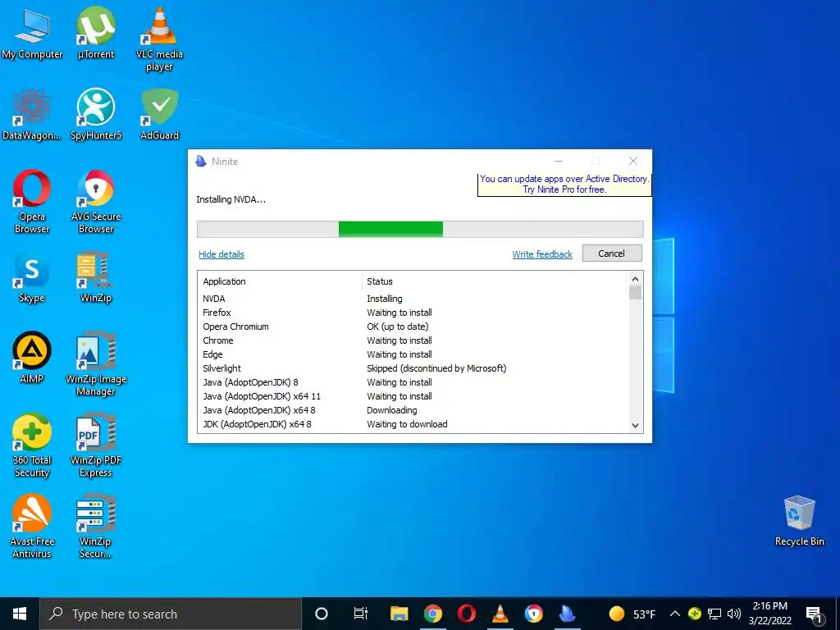Click the Downloading status text
This screenshot has height=630, width=840.
pyautogui.click(x=391, y=410)
